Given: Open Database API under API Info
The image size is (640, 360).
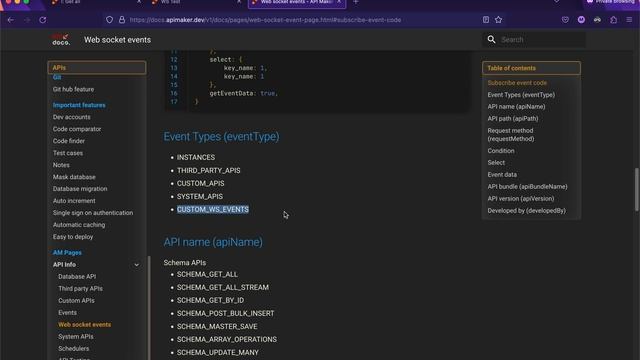Looking at the screenshot, I should click(77, 276).
